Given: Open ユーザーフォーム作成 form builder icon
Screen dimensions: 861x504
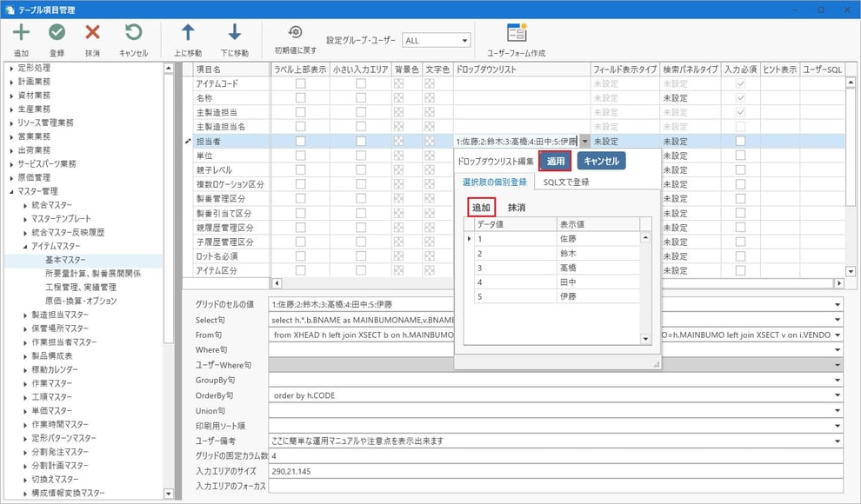Looking at the screenshot, I should (517, 33).
